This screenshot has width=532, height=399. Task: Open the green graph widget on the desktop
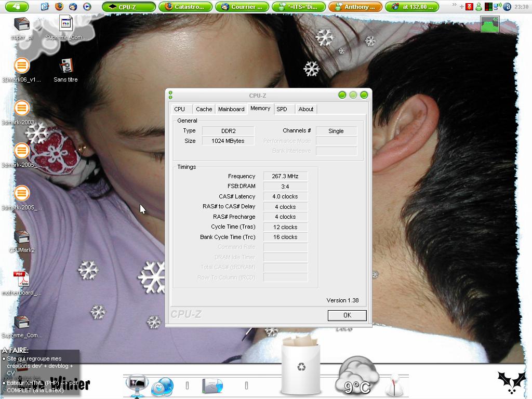[489, 24]
